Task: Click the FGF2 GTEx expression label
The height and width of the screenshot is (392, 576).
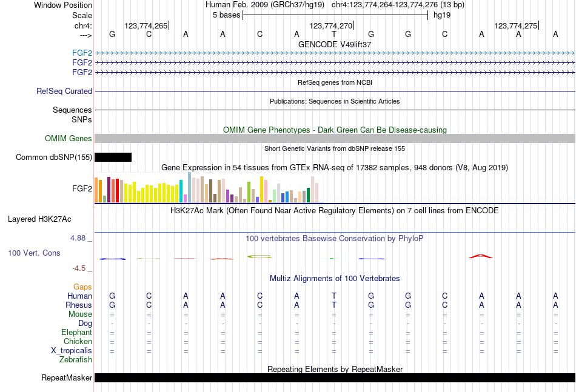Action: [x=82, y=188]
